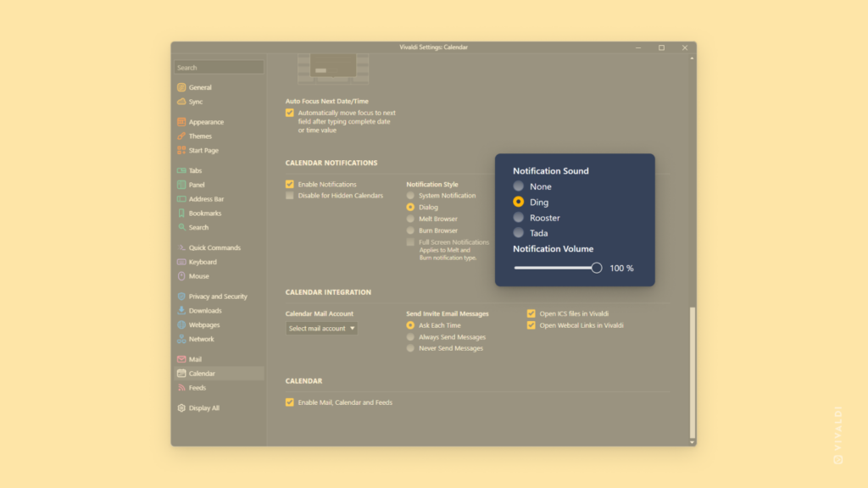The height and width of the screenshot is (488, 868).
Task: Click the Sync cloud icon
Action: click(x=181, y=102)
